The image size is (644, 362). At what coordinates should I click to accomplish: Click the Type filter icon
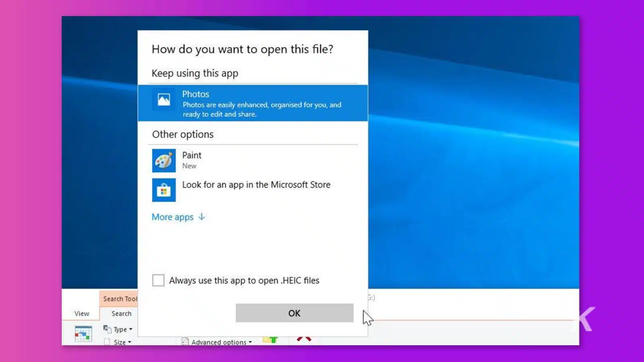107,329
